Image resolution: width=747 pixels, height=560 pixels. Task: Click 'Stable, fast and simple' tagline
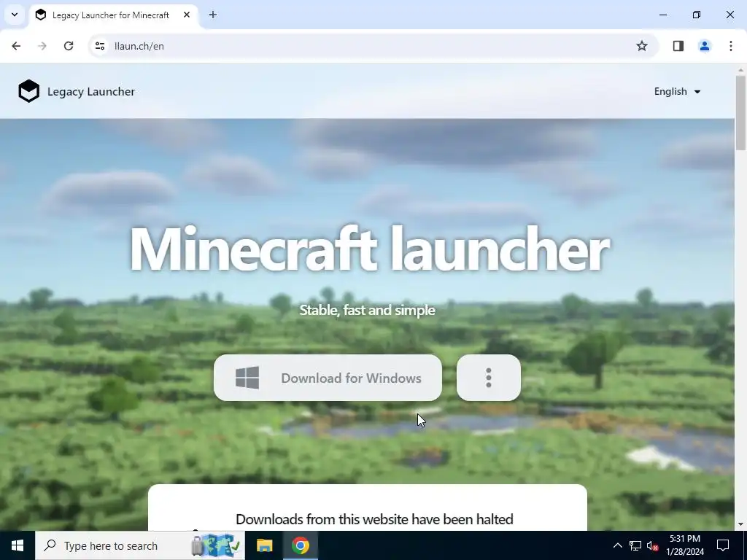tap(368, 310)
